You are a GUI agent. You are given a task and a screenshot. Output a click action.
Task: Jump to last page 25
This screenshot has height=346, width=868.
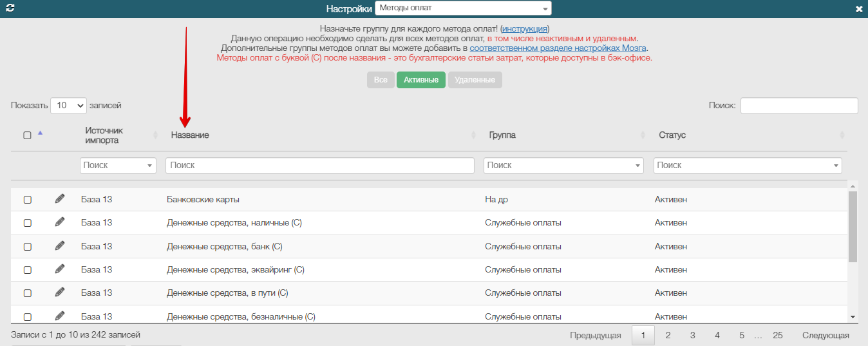click(x=778, y=335)
